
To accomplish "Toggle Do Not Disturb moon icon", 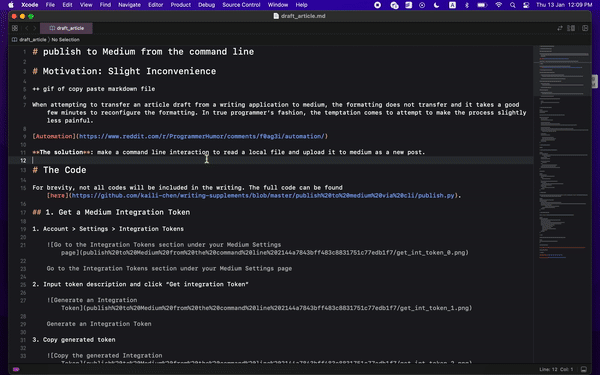I will pyautogui.click(x=437, y=5).
